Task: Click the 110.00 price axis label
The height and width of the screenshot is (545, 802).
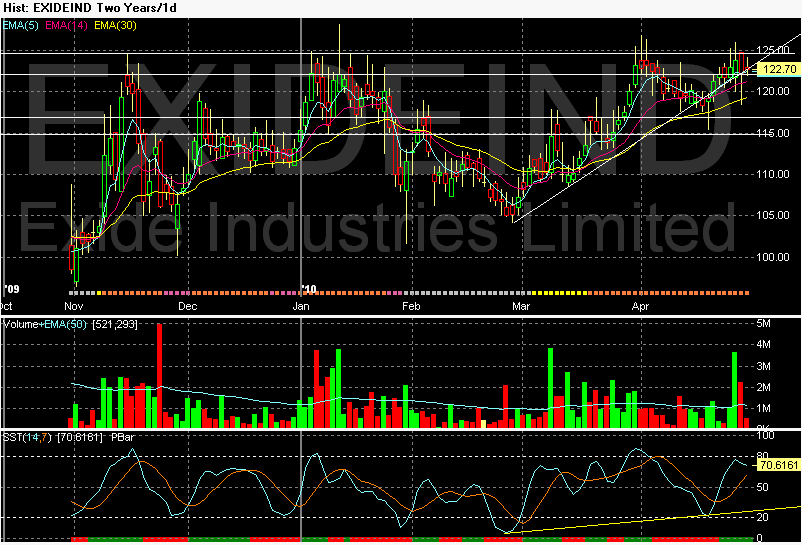Action: click(x=773, y=174)
